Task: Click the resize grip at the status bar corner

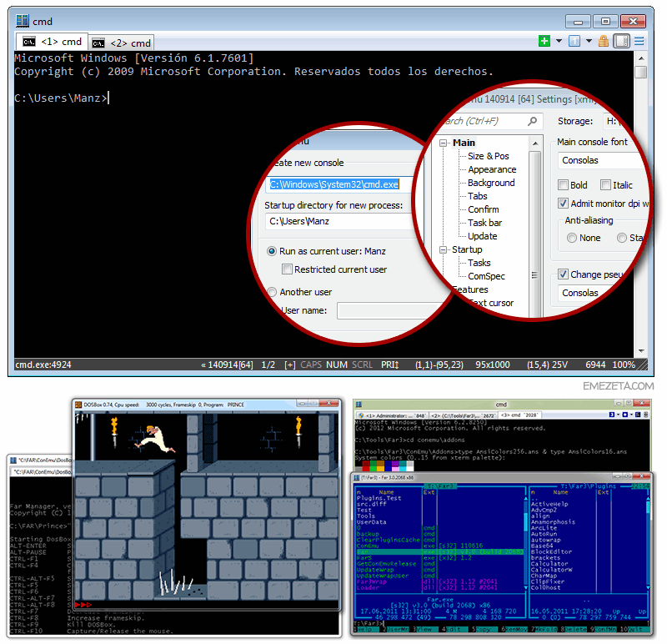Action: tap(642, 365)
